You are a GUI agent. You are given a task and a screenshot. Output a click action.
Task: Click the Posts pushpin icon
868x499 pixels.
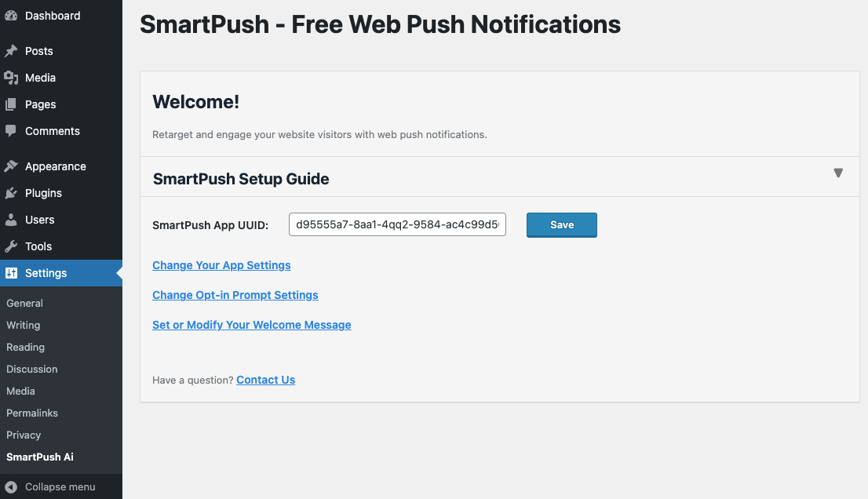tap(11, 51)
